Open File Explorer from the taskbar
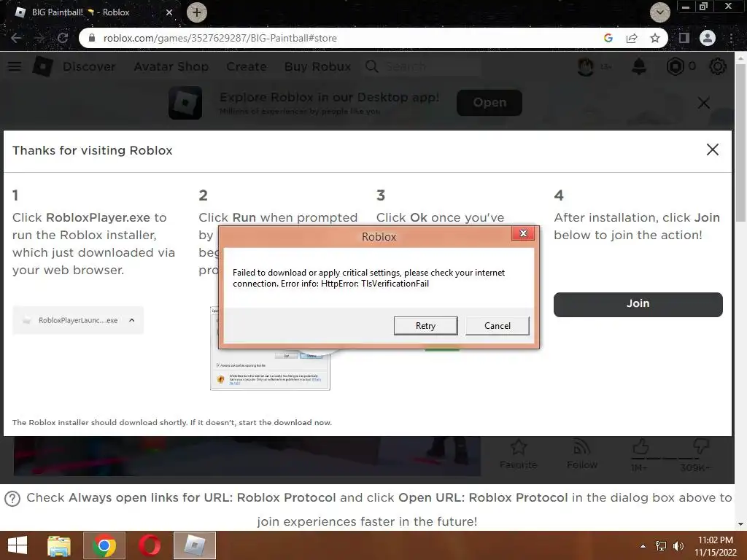 [59, 545]
